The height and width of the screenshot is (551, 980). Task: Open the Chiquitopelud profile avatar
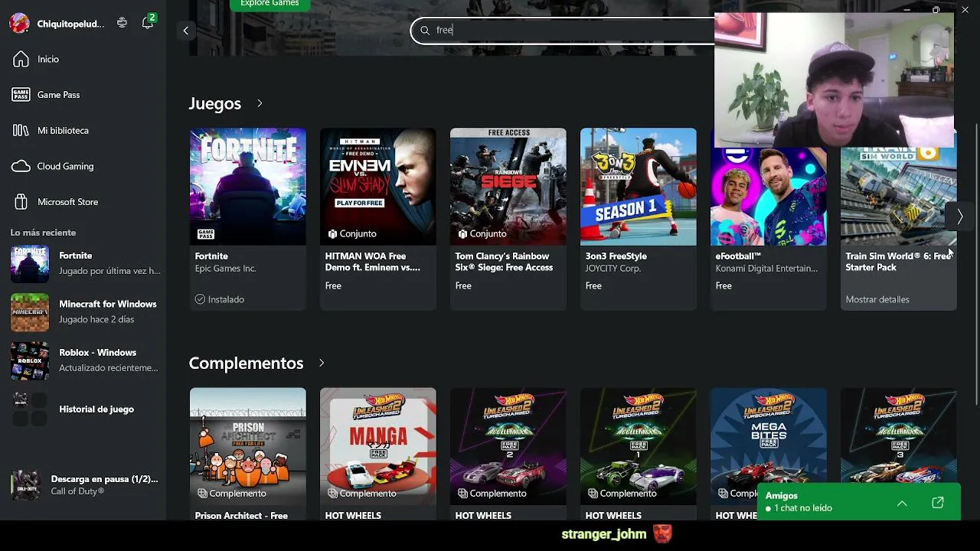19,23
